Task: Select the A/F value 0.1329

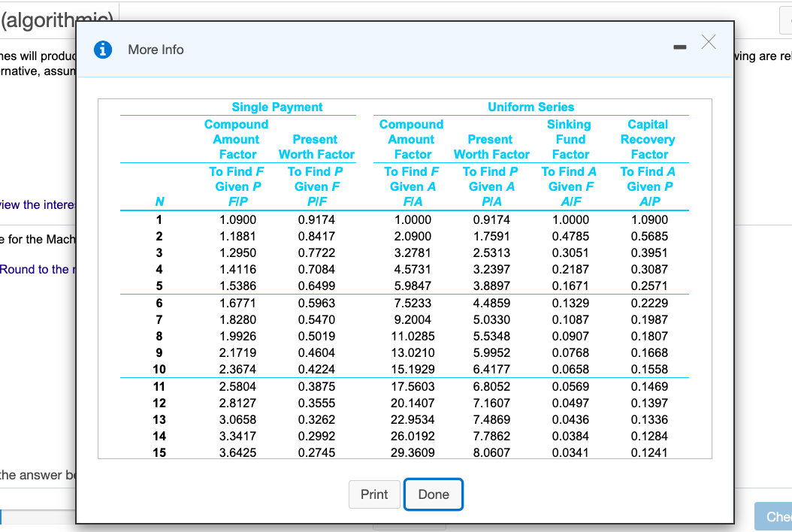Action: click(x=570, y=303)
